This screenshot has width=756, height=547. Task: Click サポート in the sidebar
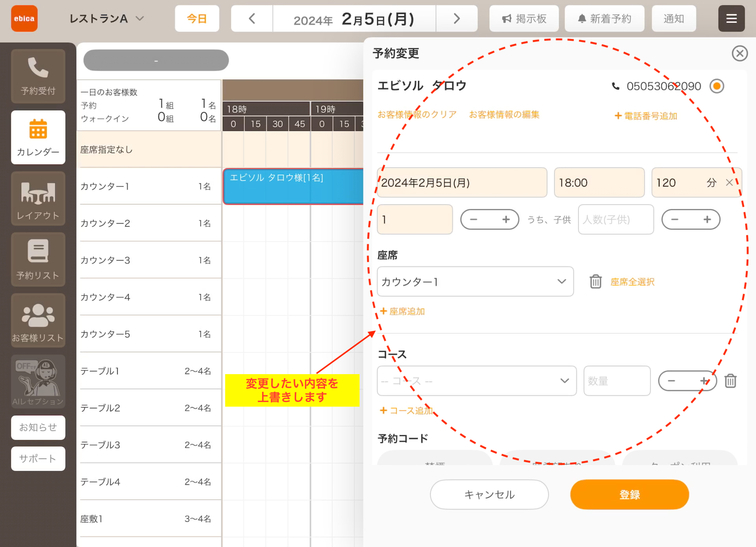(38, 458)
